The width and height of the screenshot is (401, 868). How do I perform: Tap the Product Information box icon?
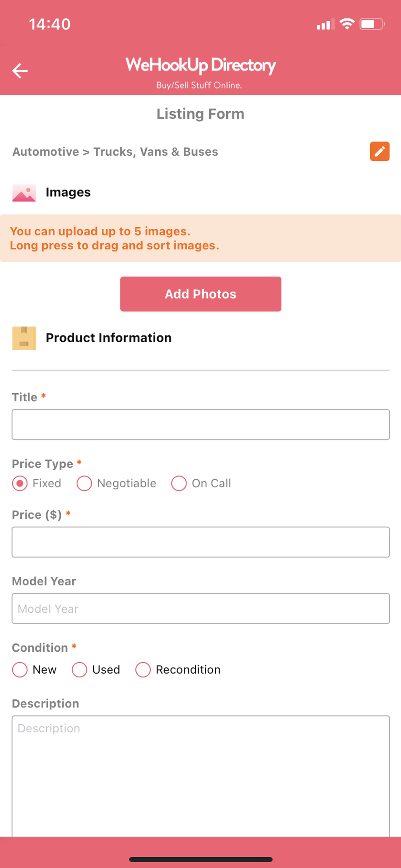(24, 338)
